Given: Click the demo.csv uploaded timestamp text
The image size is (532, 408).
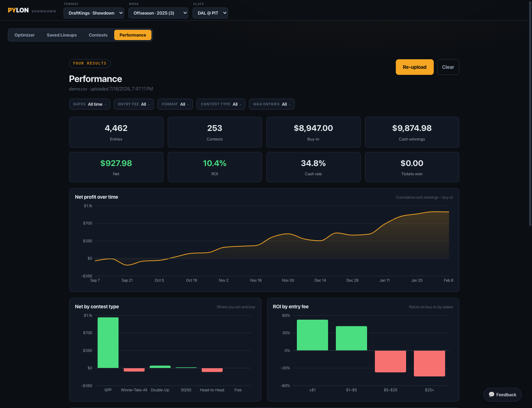Looking at the screenshot, I should click(111, 89).
